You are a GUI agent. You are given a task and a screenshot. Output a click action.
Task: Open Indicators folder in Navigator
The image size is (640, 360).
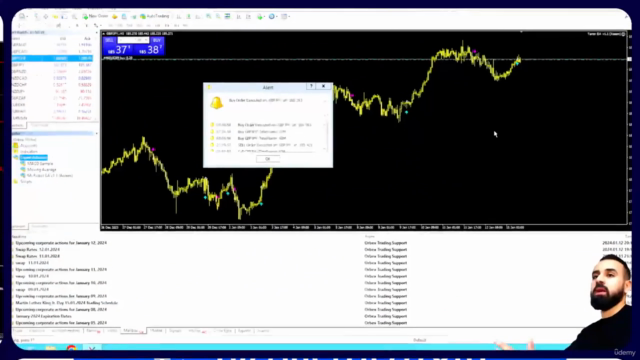coord(29,151)
